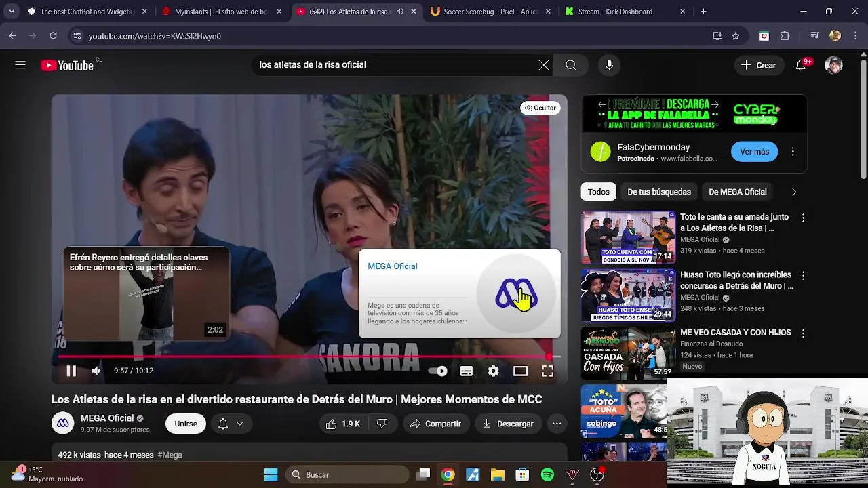Dislike the video with thumbs down
Image resolution: width=868 pixels, height=488 pixels.
[382, 424]
